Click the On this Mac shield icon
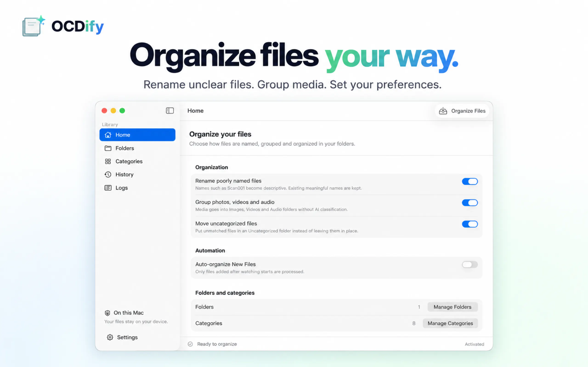This screenshot has height=367, width=588. (x=107, y=313)
